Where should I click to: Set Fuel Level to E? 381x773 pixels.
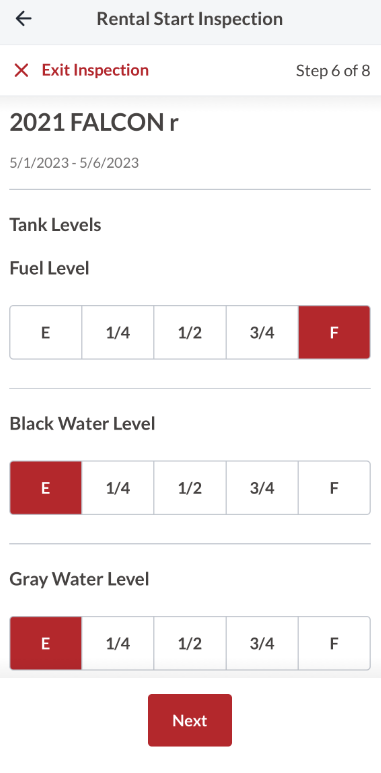pyautogui.click(x=45, y=332)
